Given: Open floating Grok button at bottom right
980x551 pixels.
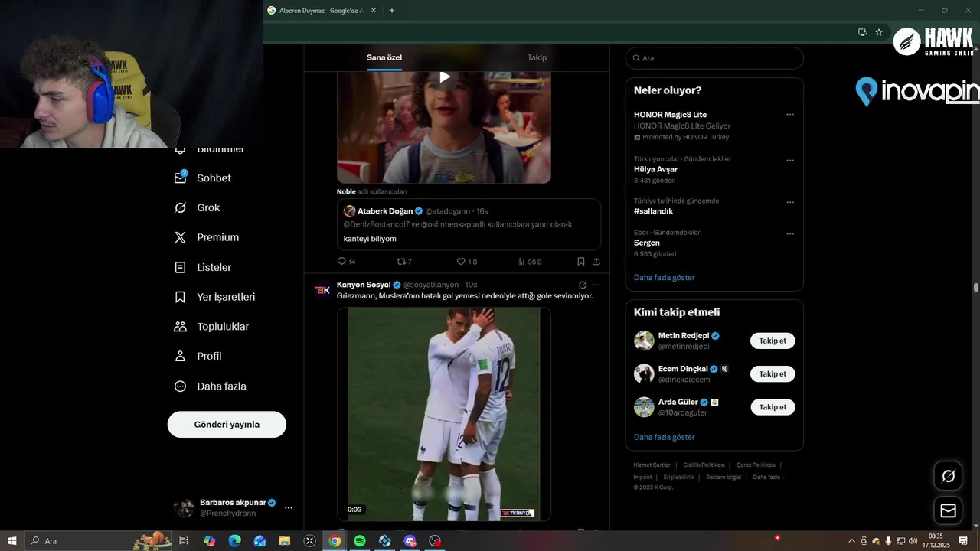Looking at the screenshot, I should 948,476.
